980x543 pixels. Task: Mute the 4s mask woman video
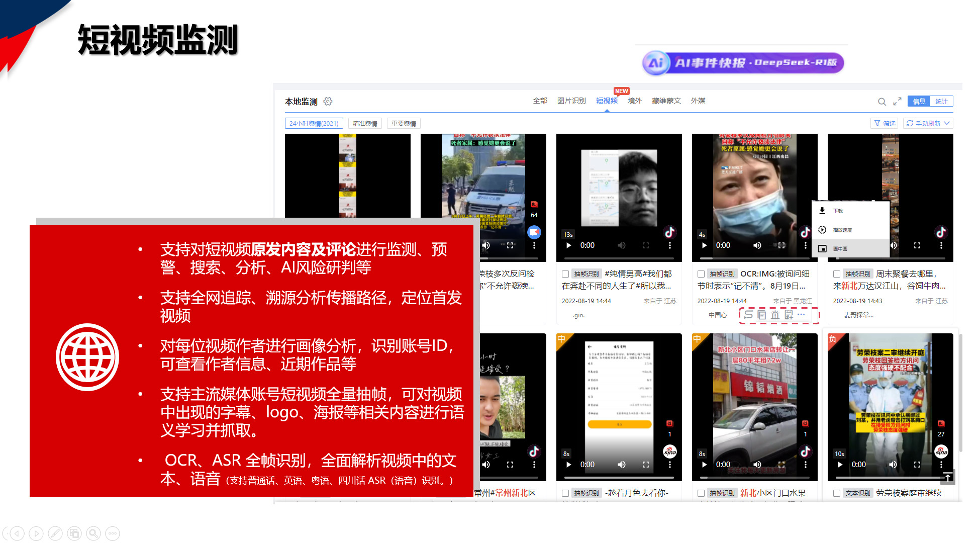(757, 245)
